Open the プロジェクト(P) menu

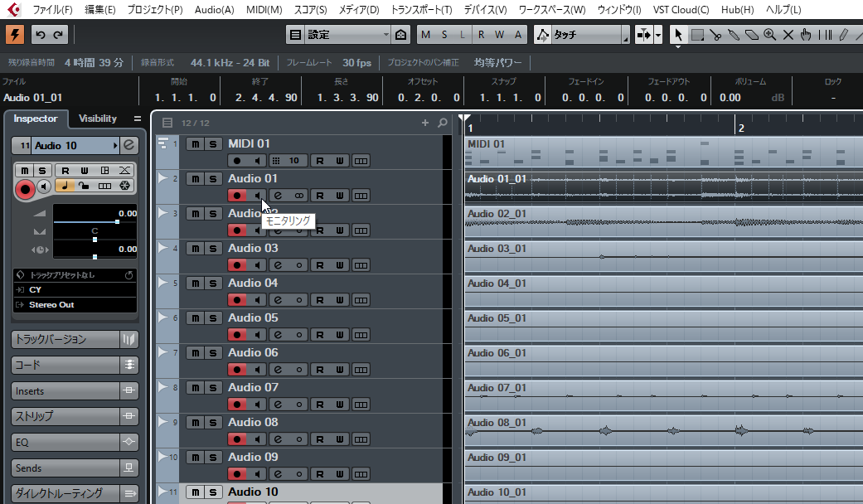pyautogui.click(x=155, y=9)
